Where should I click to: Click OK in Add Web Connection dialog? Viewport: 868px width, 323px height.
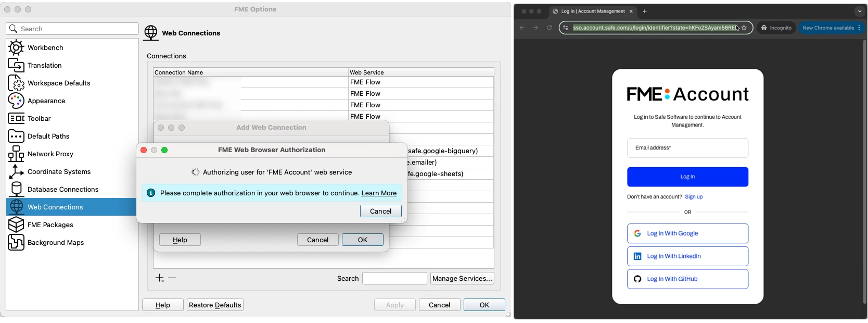click(x=363, y=240)
